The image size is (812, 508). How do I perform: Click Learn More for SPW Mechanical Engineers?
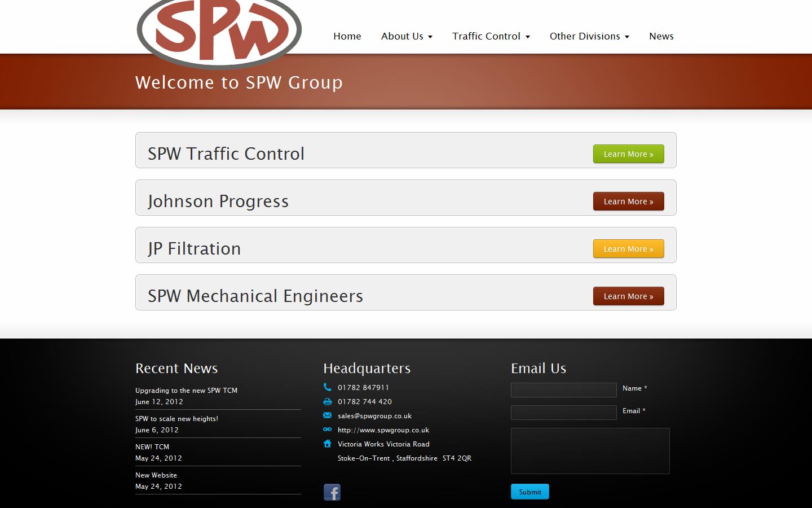[628, 296]
